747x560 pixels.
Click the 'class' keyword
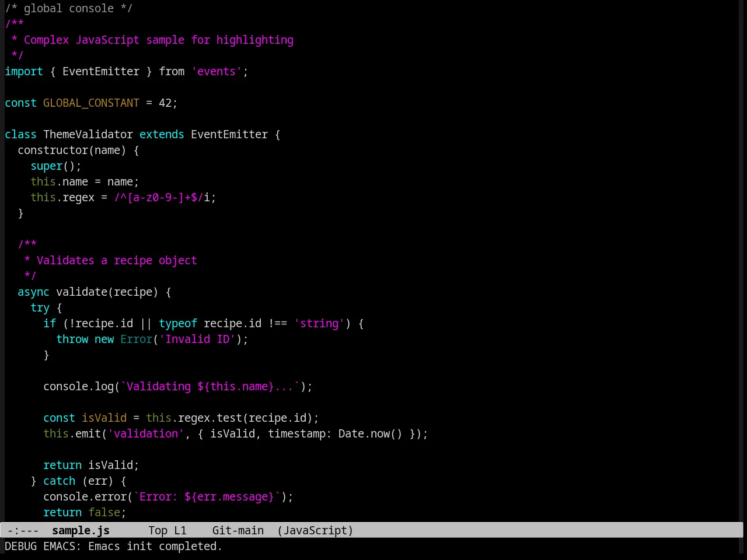point(20,134)
